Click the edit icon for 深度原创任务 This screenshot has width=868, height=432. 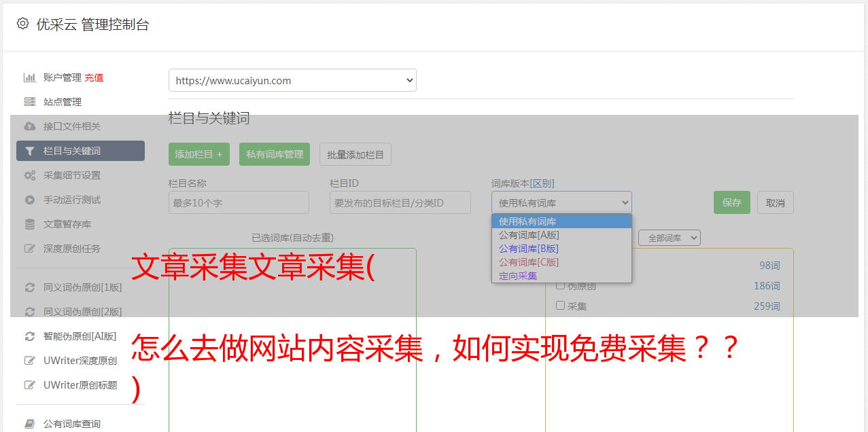click(x=29, y=249)
